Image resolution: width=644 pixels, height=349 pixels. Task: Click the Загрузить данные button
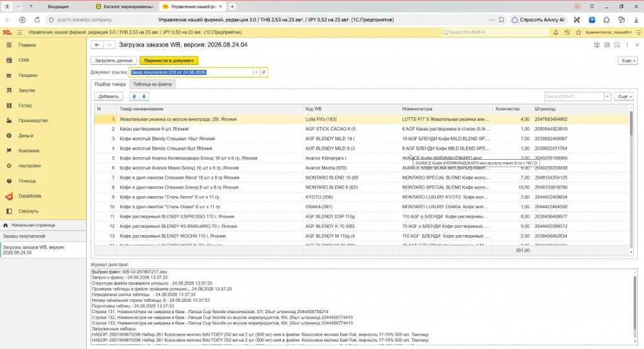click(x=113, y=61)
